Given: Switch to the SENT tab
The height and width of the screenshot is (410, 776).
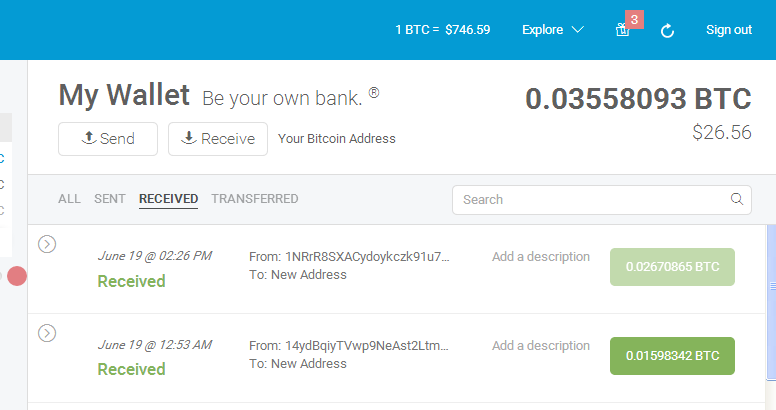Looking at the screenshot, I should (110, 199).
